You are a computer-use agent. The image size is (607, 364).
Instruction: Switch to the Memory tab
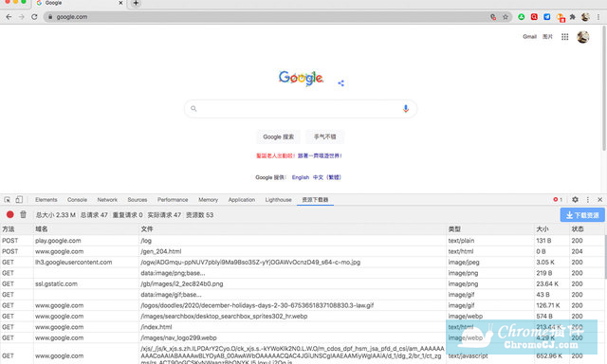coord(209,200)
